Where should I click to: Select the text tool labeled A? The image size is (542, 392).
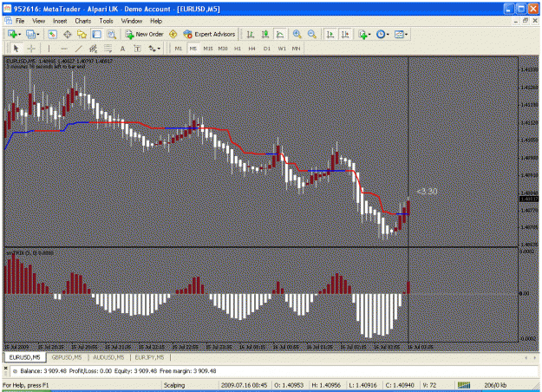(x=123, y=49)
